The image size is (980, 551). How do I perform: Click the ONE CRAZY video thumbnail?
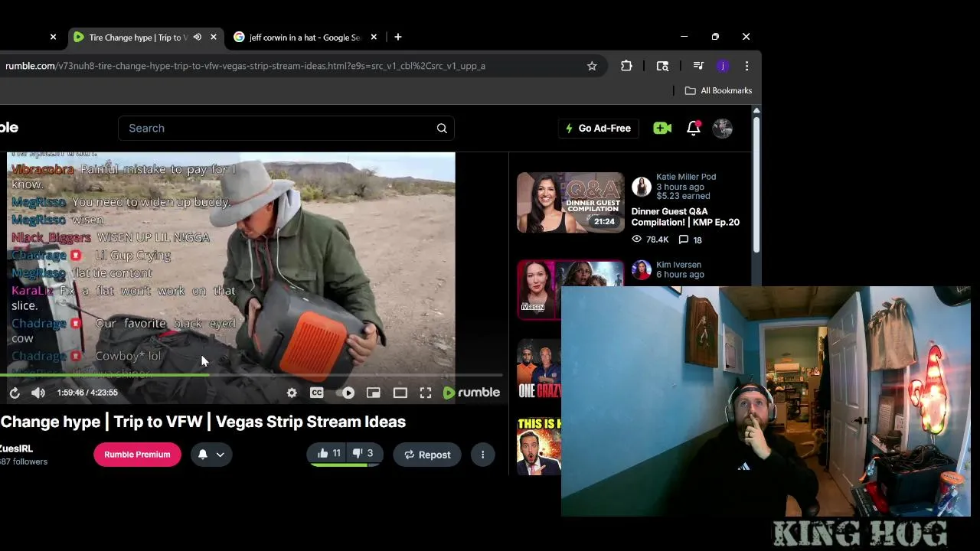tap(538, 370)
